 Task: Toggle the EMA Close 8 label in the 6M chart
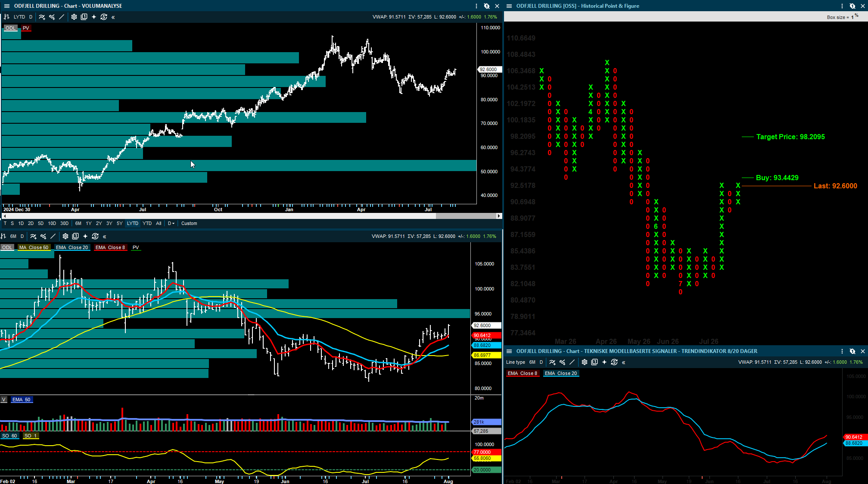point(110,247)
